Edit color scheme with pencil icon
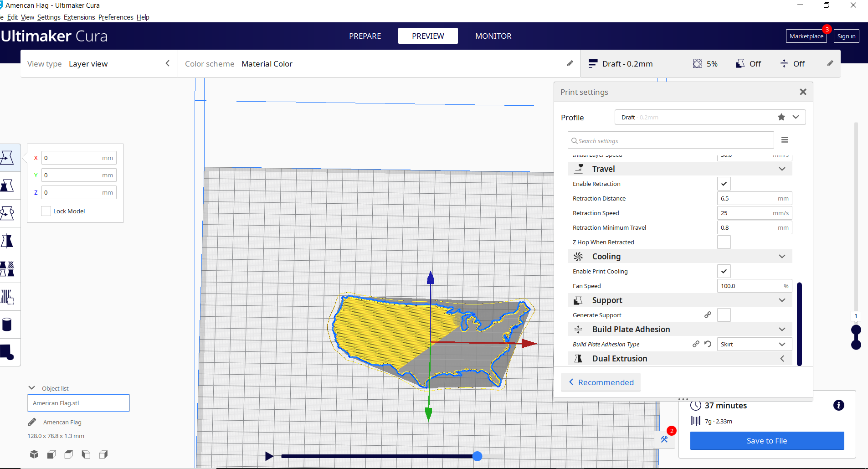 570,64
